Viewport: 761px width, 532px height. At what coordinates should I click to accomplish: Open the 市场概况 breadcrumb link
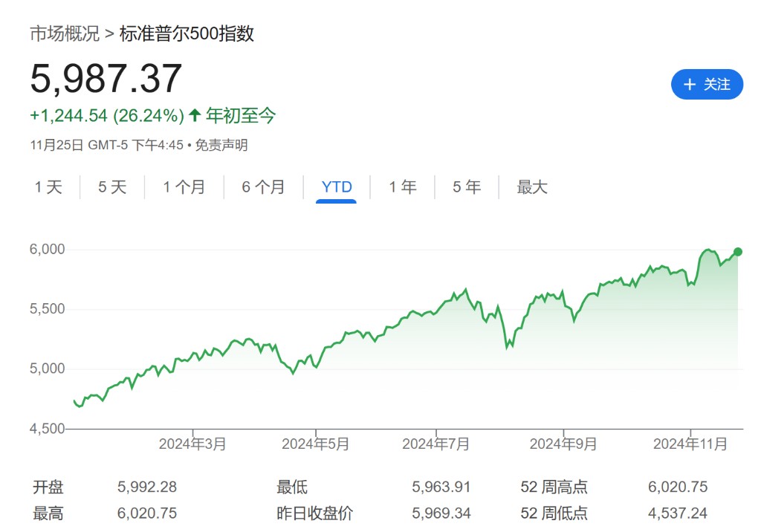[x=65, y=33]
